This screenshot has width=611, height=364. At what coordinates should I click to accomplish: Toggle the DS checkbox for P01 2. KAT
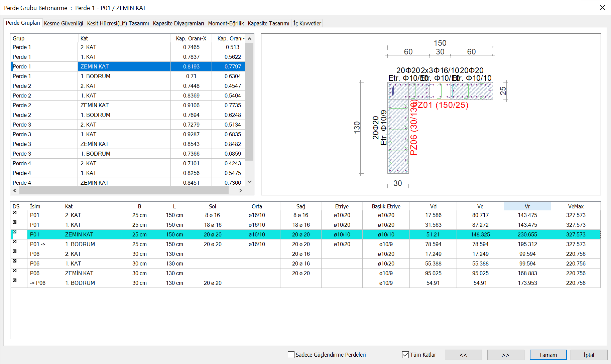(x=15, y=212)
